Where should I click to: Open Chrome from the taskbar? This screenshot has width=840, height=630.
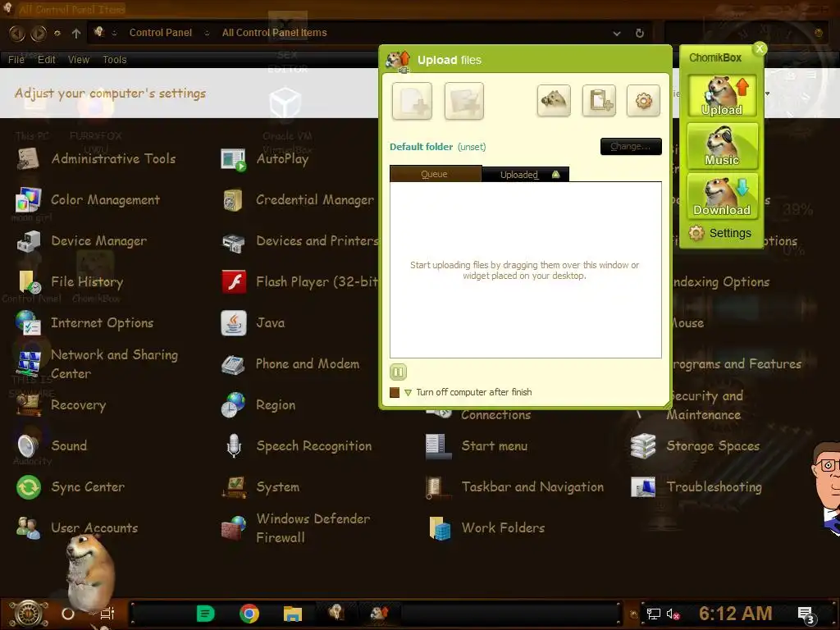point(249,614)
